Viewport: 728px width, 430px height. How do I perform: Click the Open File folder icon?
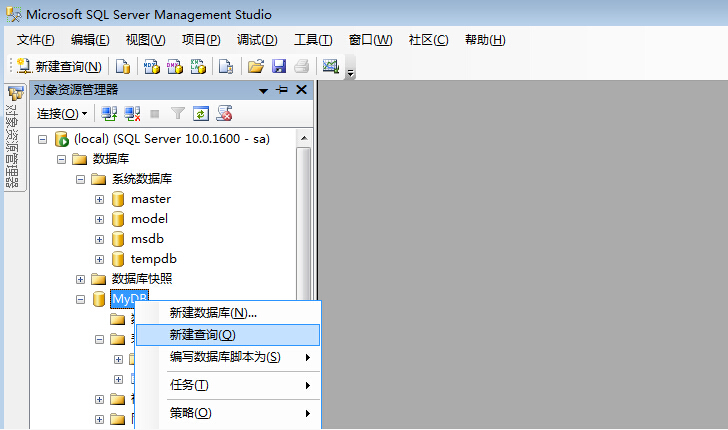(x=255, y=66)
